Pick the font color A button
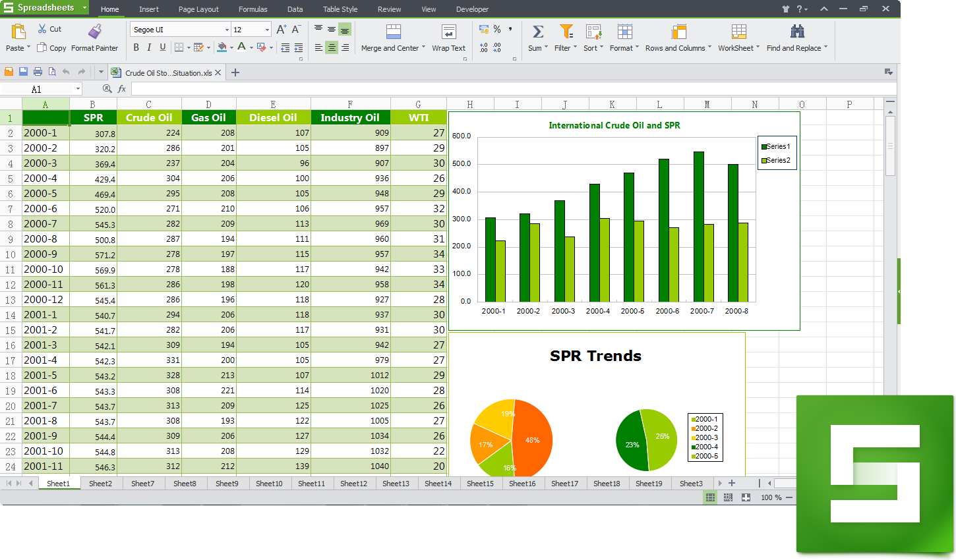Screen dimensions: 956x560 (241, 47)
